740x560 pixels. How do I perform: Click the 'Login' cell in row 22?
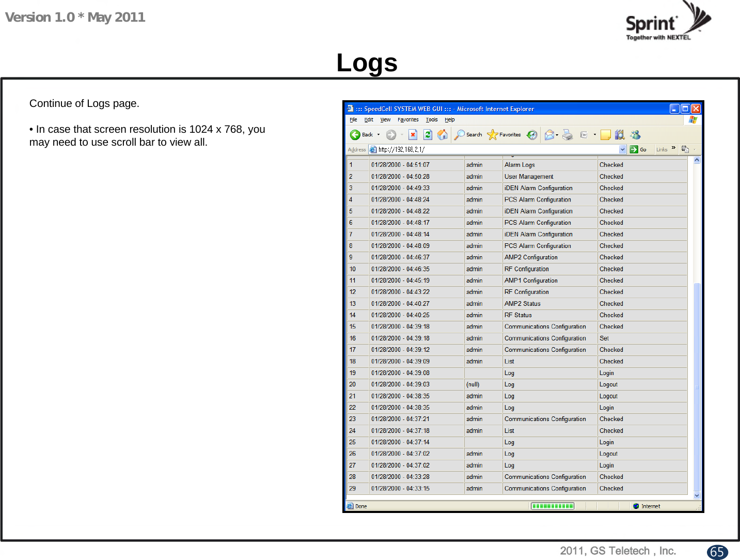point(642,408)
